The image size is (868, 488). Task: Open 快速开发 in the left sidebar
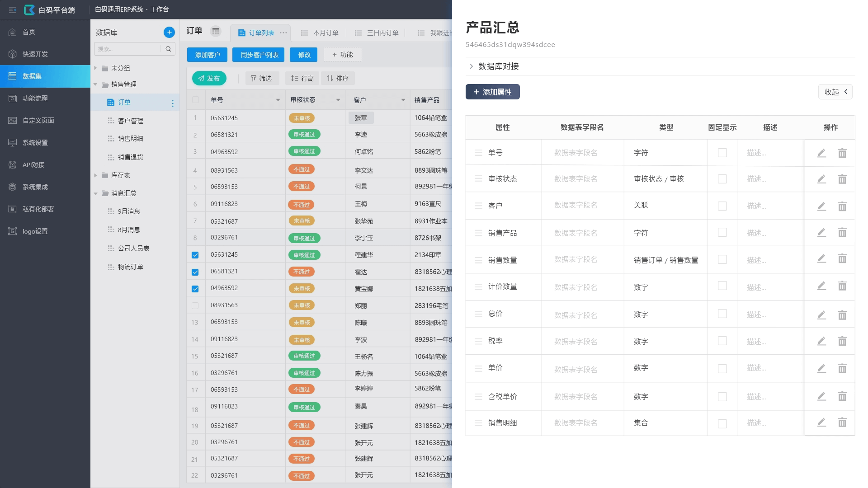(45, 54)
